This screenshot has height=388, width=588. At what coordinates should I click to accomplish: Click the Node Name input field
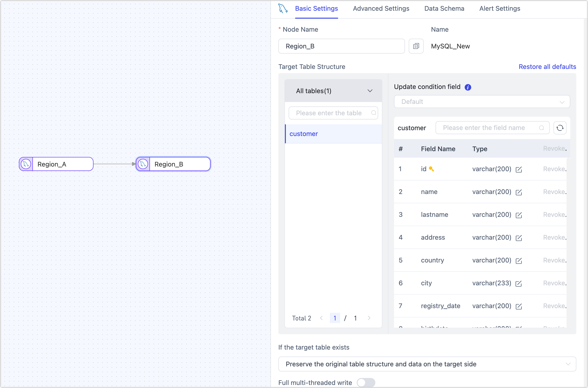point(341,46)
